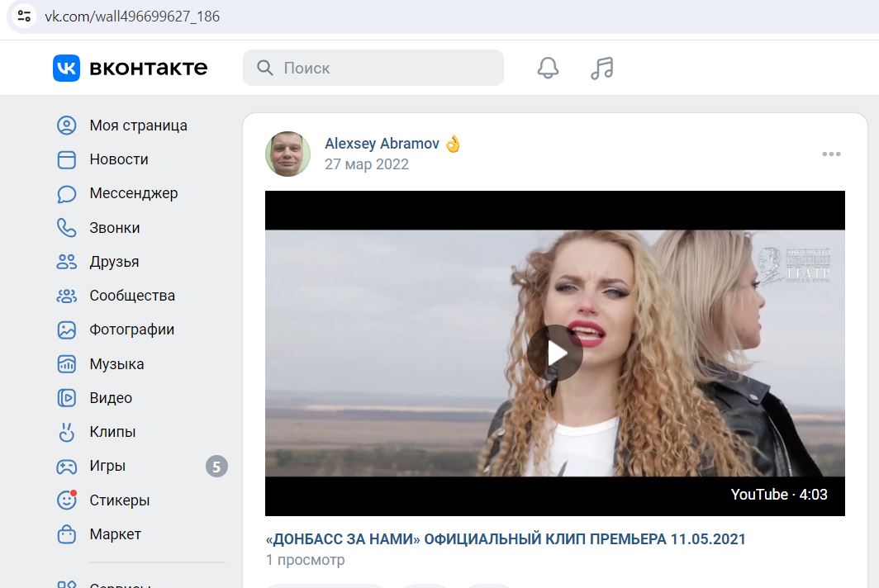Click the Фотографии image icon

coord(67,330)
